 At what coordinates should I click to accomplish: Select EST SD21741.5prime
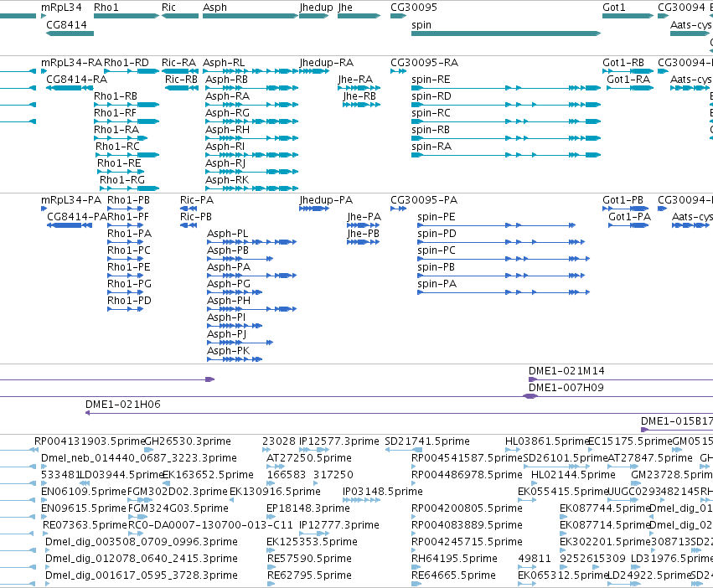(427, 441)
